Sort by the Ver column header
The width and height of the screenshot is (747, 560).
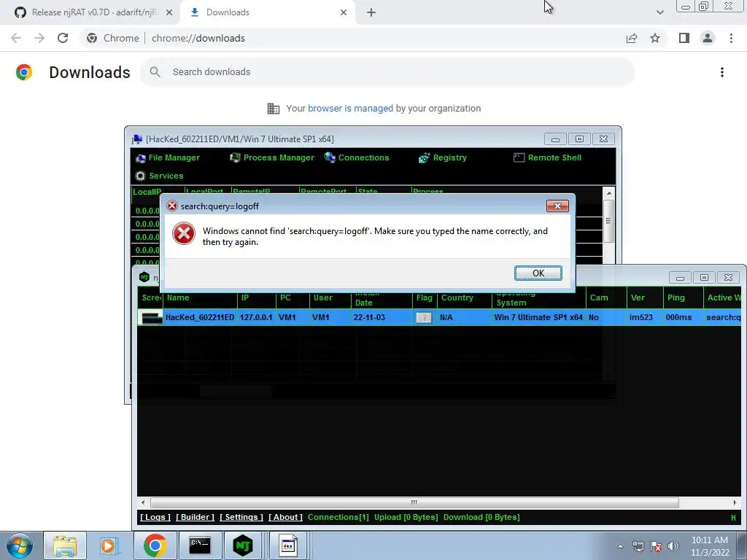[x=644, y=297]
